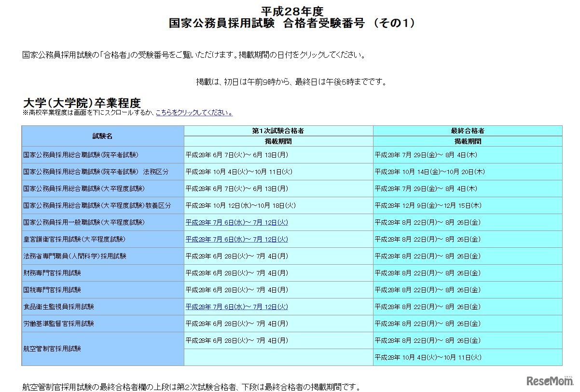This screenshot has width=580, height=392.
Task: Select the 第1次試験合格者 column header
Action: pos(277,130)
